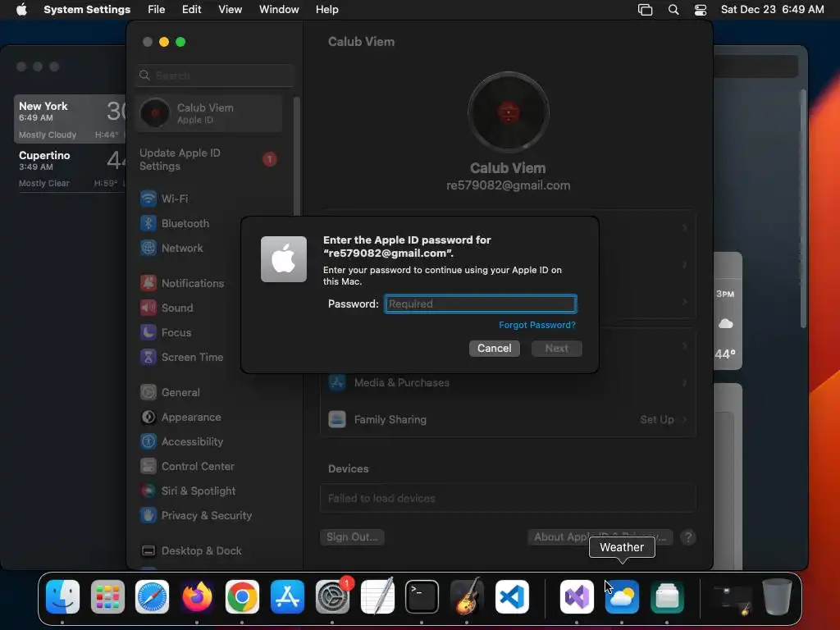
Task: Click the menu bar date and time
Action: 772,10
